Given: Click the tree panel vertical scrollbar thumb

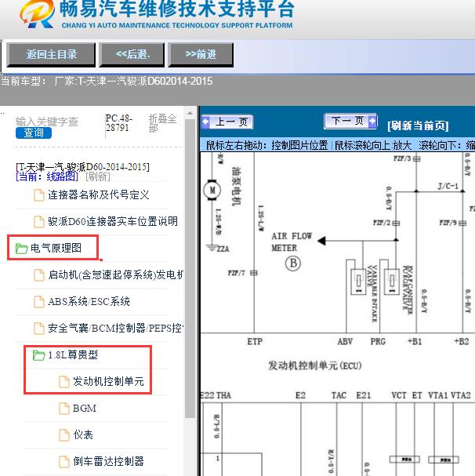Looking at the screenshot, I should click(190, 269).
